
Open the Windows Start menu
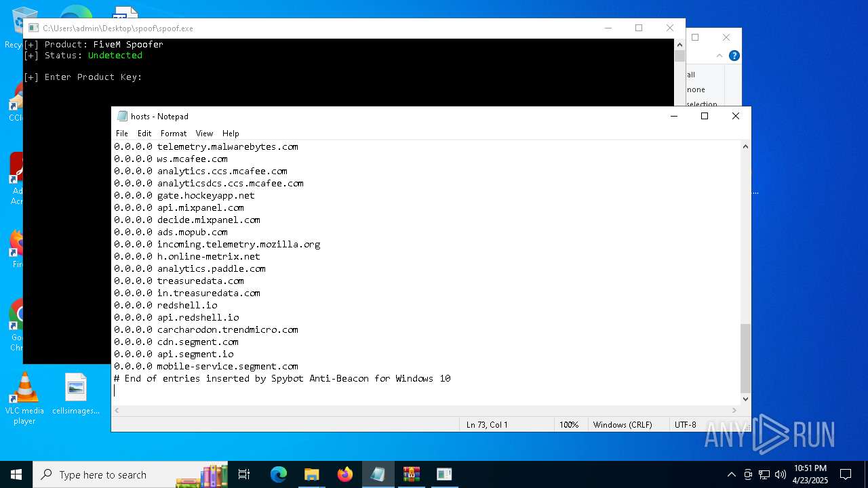[16, 474]
